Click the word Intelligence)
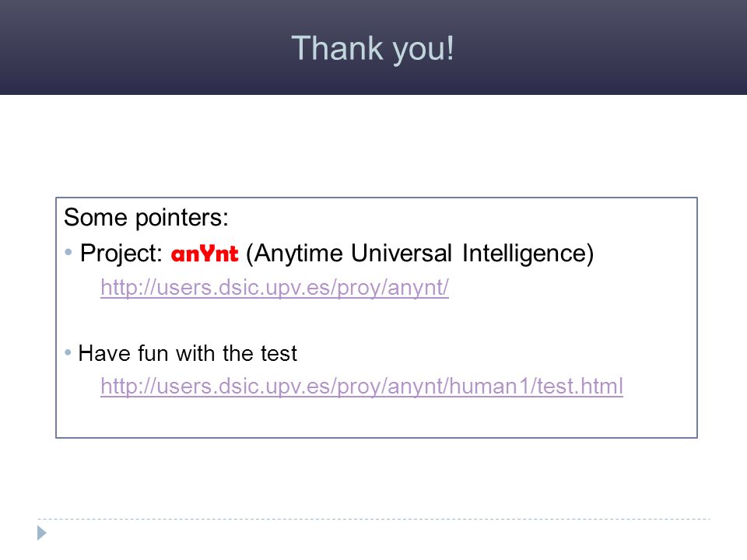This screenshot has width=747, height=560. (x=528, y=254)
